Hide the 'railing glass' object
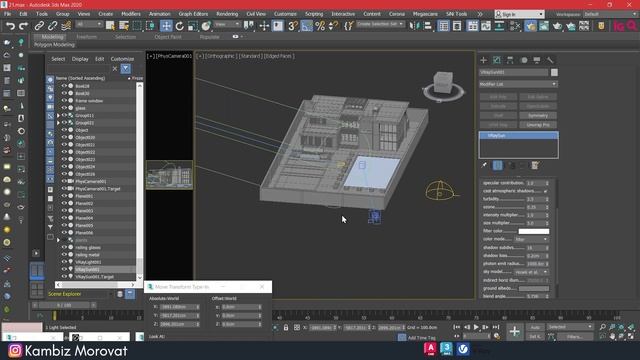Screen dimensions: 640x360 [x=64, y=247]
